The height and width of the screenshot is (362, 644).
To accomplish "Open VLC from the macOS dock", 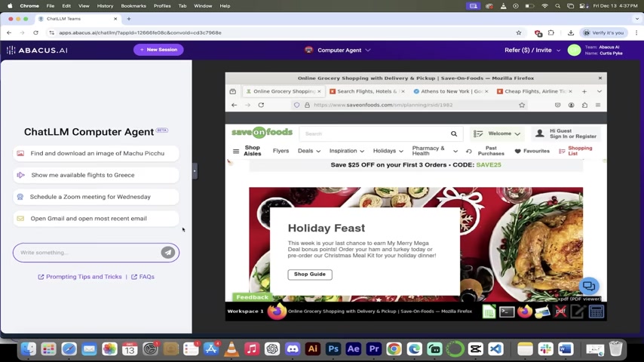I will click(x=232, y=349).
